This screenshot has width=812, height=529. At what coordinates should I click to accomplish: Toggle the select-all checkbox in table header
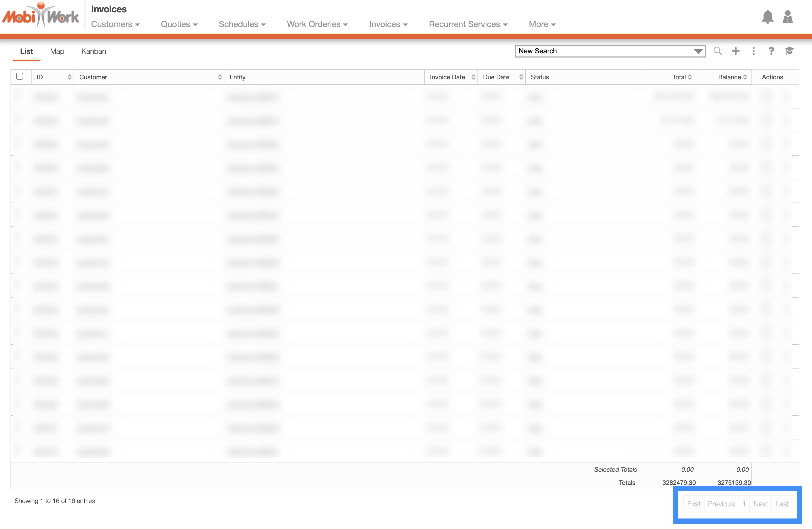click(20, 76)
